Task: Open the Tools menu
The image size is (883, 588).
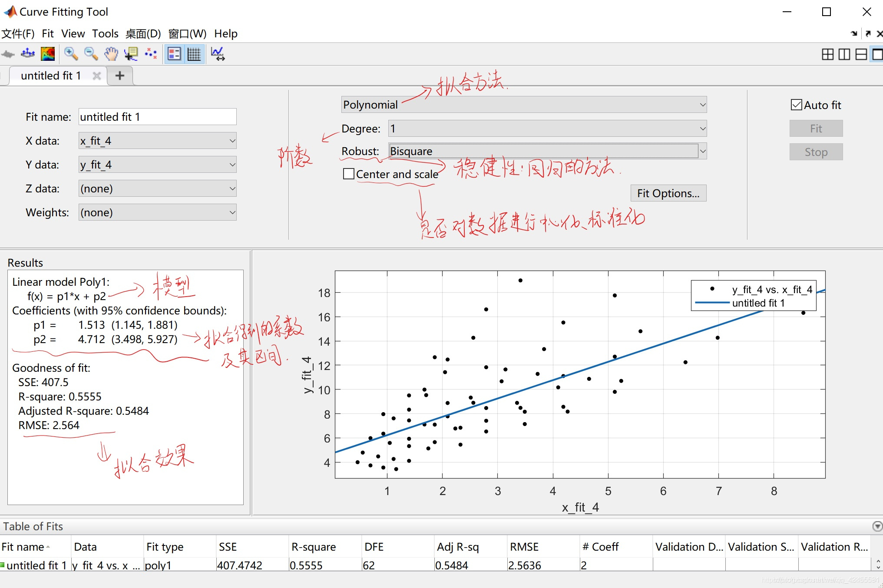Action: point(105,33)
